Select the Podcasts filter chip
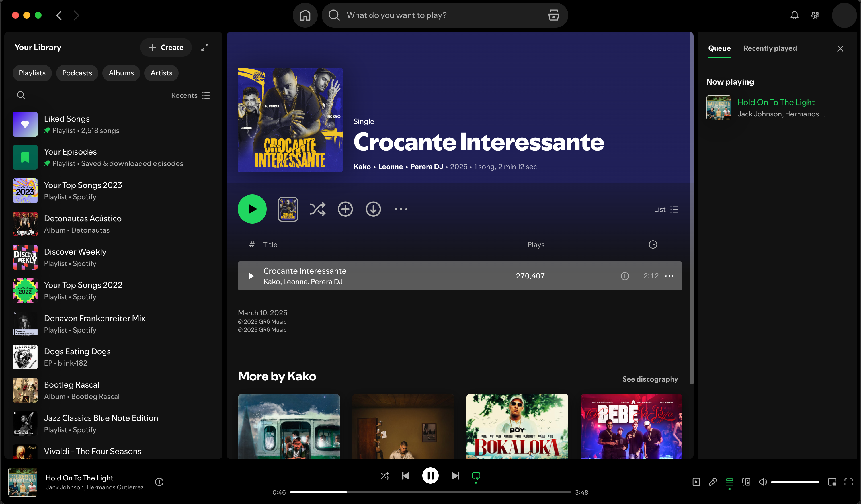The width and height of the screenshot is (861, 504). pos(77,73)
